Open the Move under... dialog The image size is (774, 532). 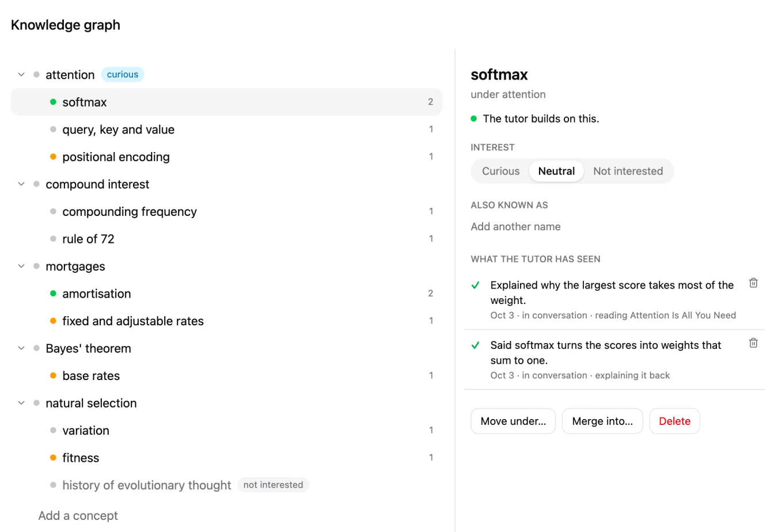513,421
